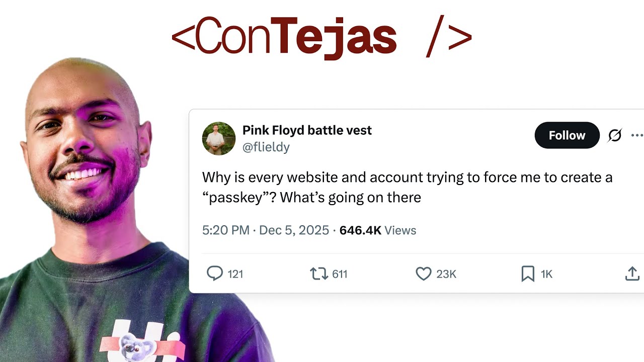Click the 611 reposts count
This screenshot has height=362, width=644.
click(340, 274)
